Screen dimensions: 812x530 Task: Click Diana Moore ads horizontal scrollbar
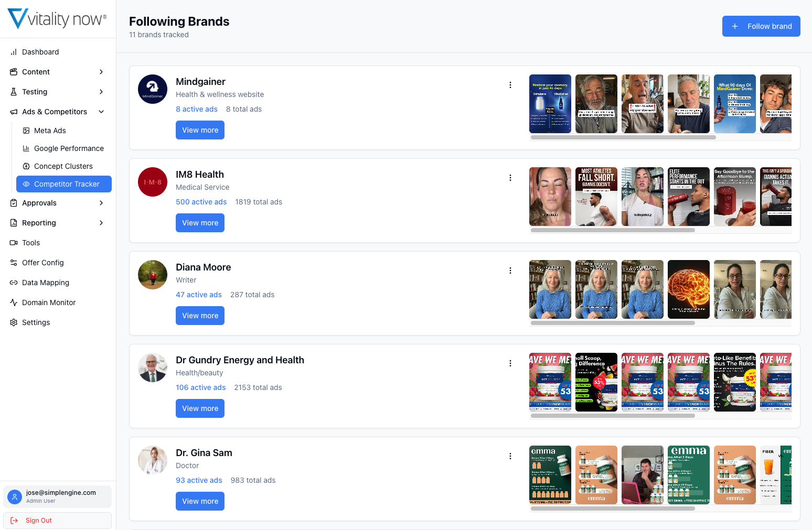pyautogui.click(x=613, y=323)
